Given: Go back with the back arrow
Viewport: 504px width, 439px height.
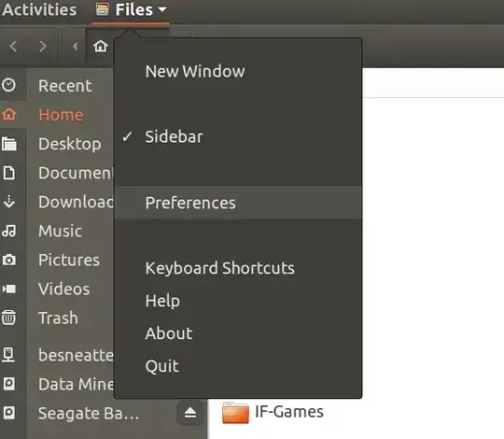Looking at the screenshot, I should pyautogui.click(x=13, y=47).
